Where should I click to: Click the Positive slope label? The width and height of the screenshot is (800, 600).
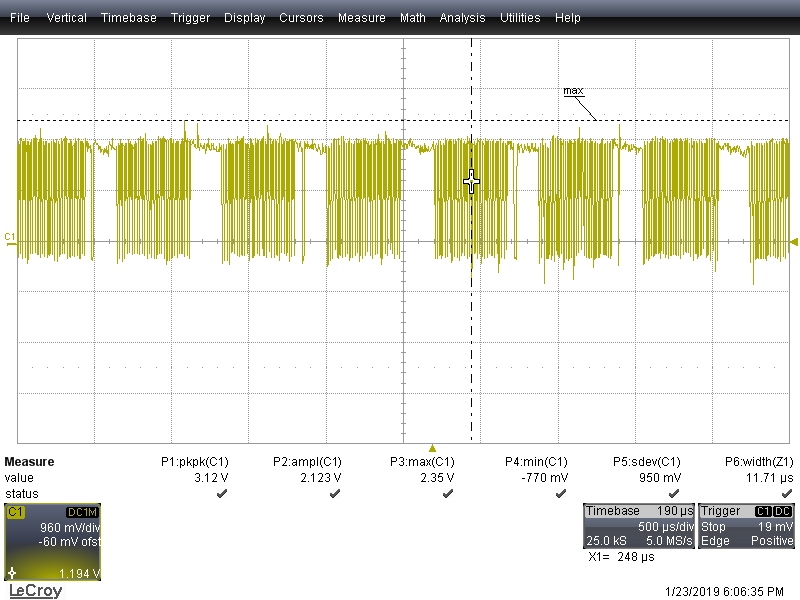point(772,541)
